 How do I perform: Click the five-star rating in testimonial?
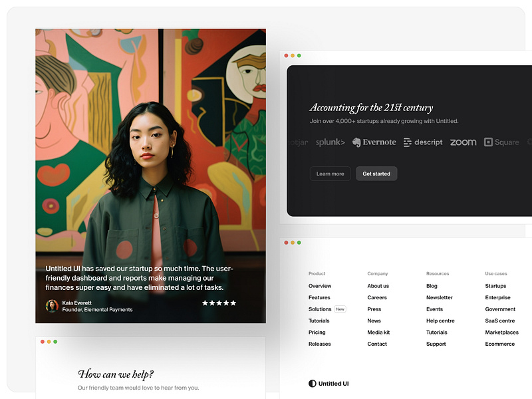pos(219,303)
